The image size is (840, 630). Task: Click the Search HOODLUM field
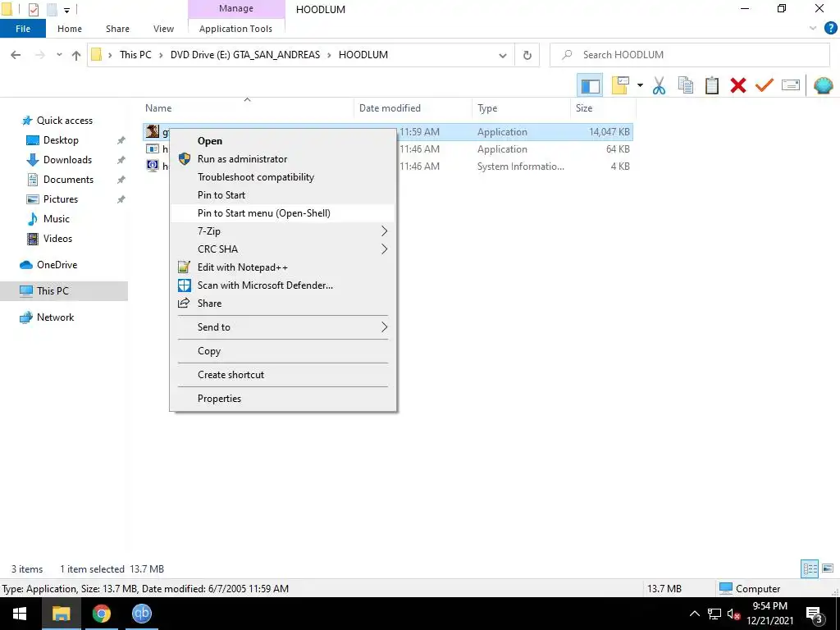click(x=689, y=55)
